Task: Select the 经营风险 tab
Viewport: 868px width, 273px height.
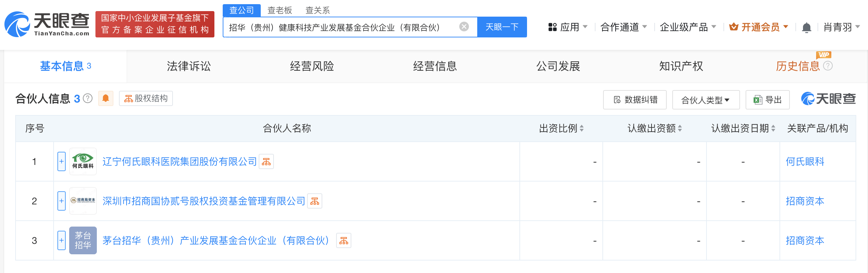Action: 312,66
